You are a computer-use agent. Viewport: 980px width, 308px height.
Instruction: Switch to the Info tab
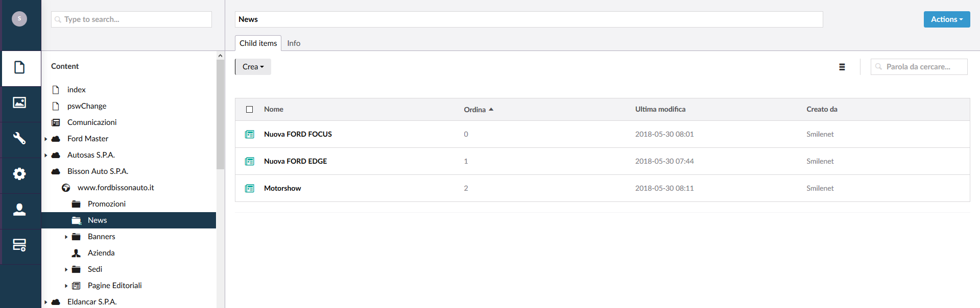coord(294,43)
